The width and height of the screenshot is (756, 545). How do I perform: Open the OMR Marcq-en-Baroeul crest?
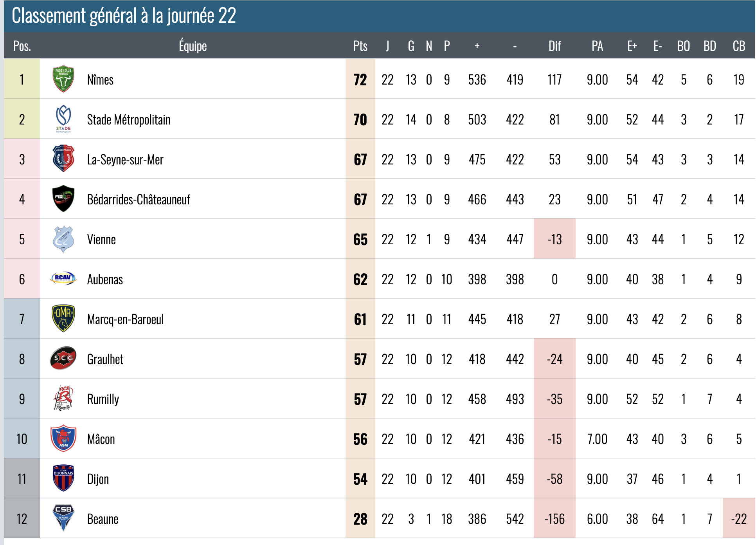point(63,319)
